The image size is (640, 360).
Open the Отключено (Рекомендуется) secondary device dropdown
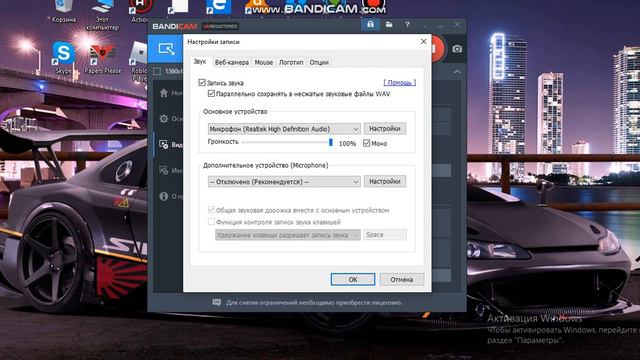pos(284,182)
